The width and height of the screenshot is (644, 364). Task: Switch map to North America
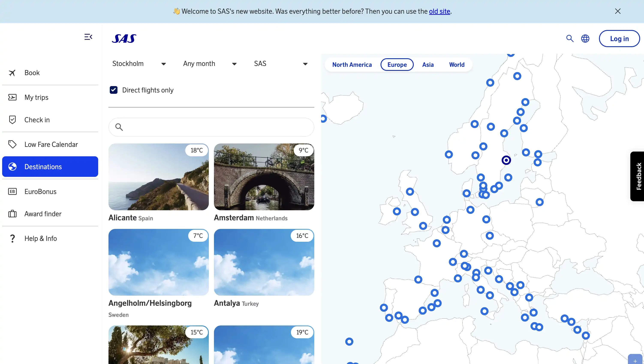352,65
